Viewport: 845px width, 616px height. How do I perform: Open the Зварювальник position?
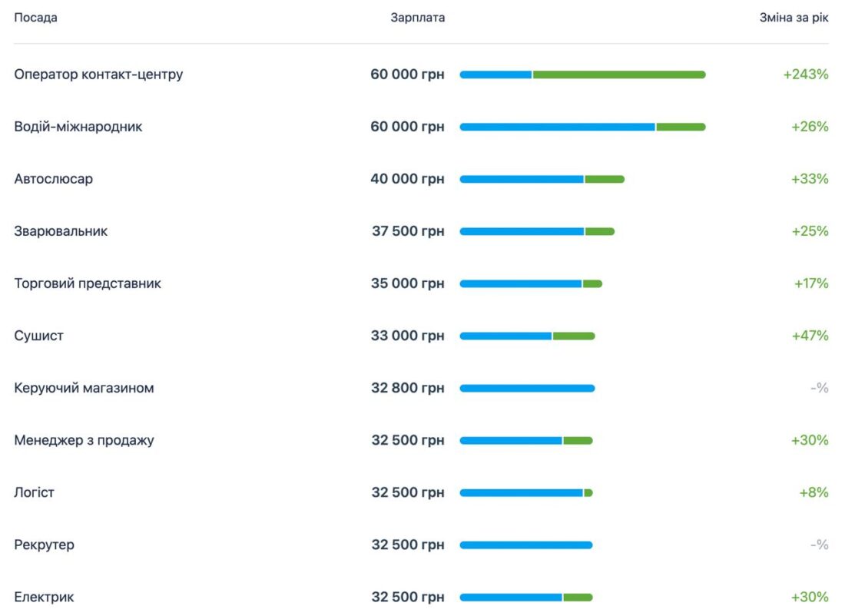click(61, 231)
